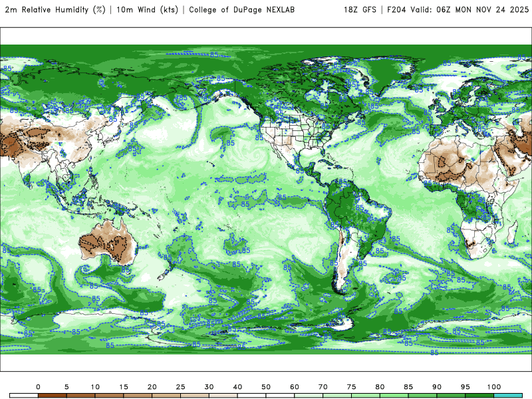The height and width of the screenshot is (399, 532).
Task: Click the legend value '85'
Action: tap(408, 387)
